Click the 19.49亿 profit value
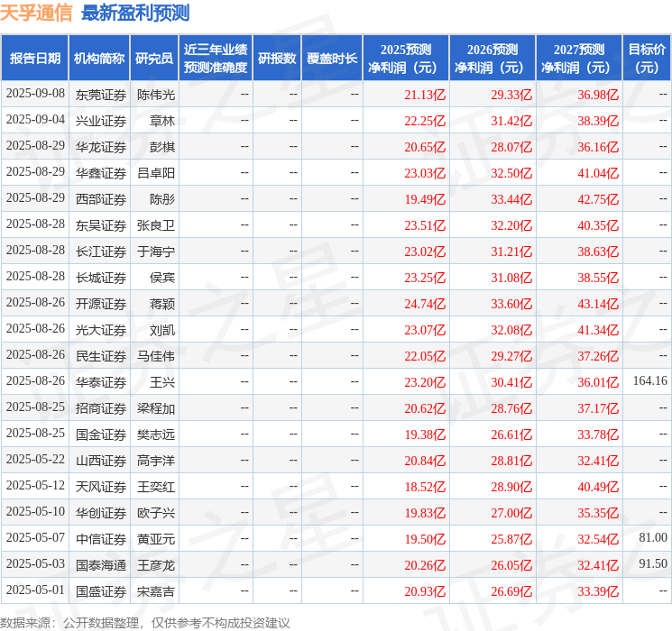Screen dimensions: 672x631 pyautogui.click(x=425, y=199)
